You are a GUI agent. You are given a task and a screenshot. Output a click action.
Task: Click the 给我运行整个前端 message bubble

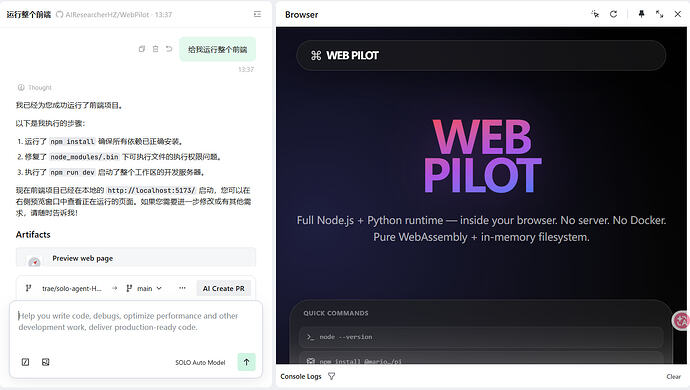(x=217, y=49)
